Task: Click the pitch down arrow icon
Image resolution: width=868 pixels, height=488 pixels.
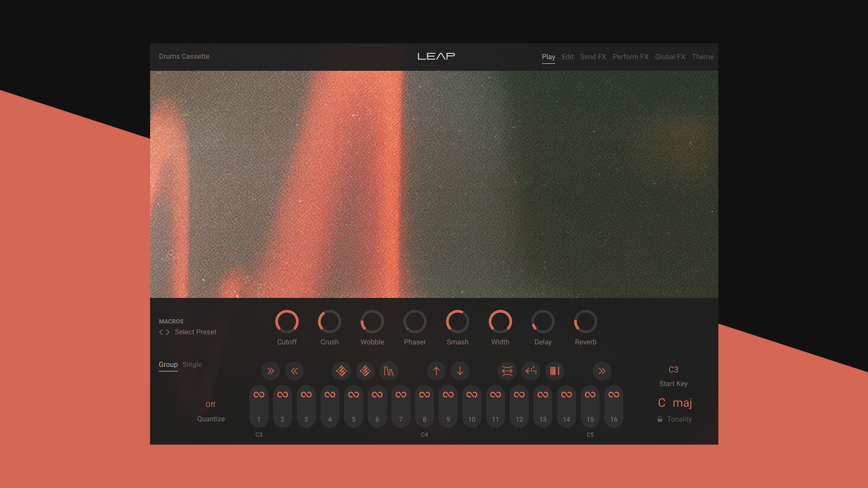Action: tap(460, 371)
